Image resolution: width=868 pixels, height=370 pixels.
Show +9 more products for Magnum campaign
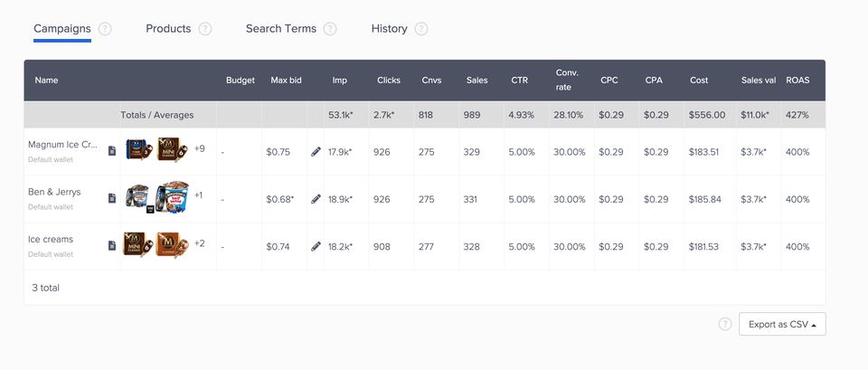[x=199, y=148]
